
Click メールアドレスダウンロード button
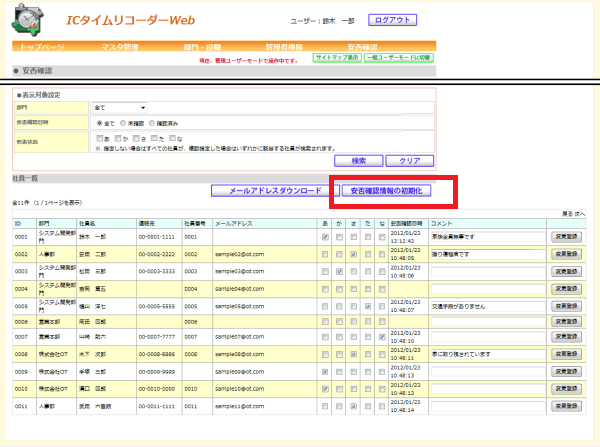coord(275,191)
